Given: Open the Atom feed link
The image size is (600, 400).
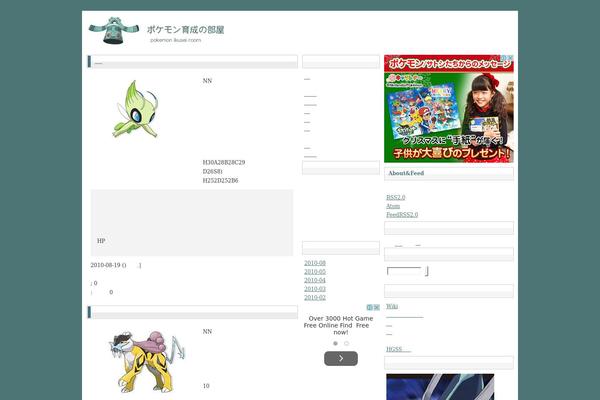Looking at the screenshot, I should [393, 206].
